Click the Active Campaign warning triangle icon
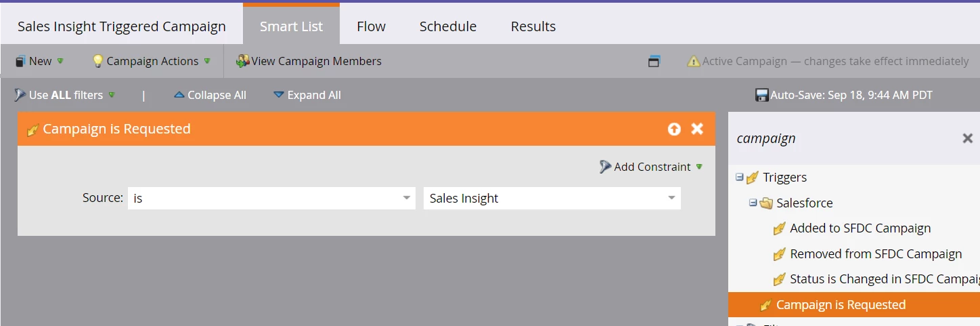Viewport: 980px width, 326px height. click(694, 61)
